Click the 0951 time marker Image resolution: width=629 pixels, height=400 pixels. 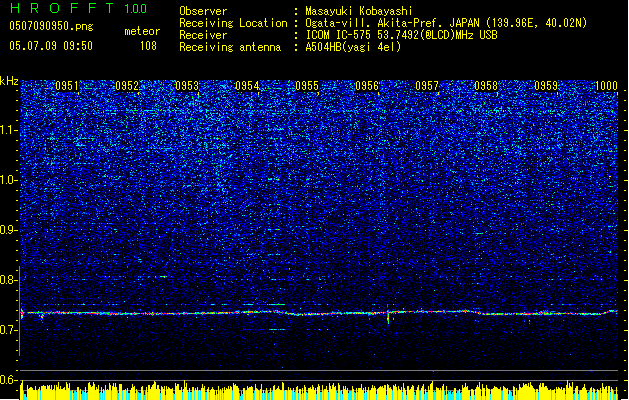click(x=67, y=86)
